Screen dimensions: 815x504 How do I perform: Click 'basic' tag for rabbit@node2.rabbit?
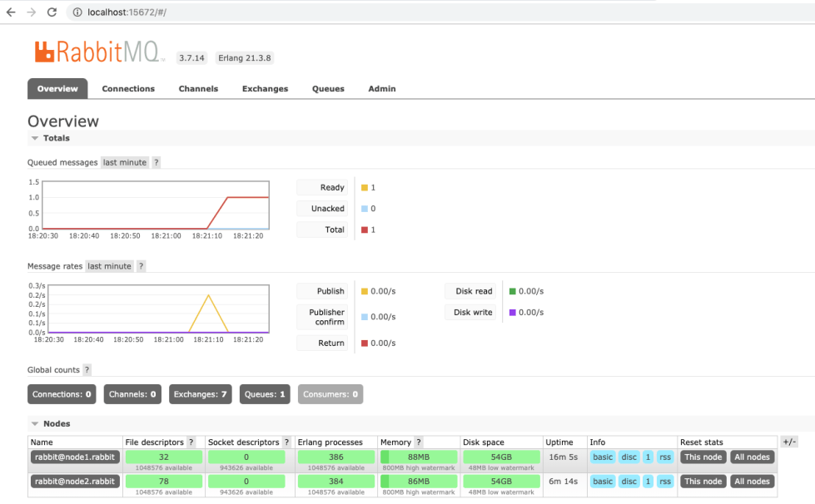[603, 482]
